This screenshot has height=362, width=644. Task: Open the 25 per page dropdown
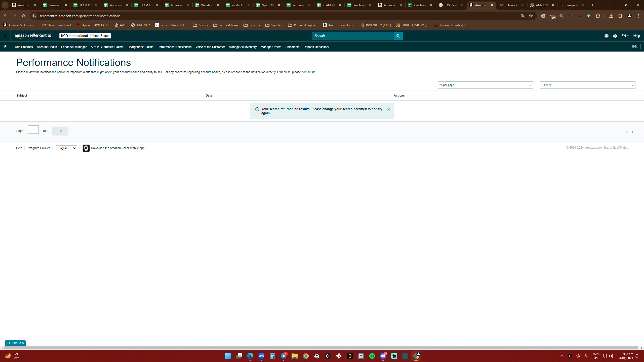[485, 85]
